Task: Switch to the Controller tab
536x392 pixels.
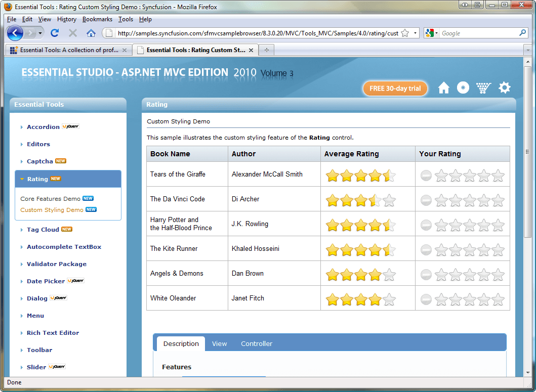Action: click(256, 343)
